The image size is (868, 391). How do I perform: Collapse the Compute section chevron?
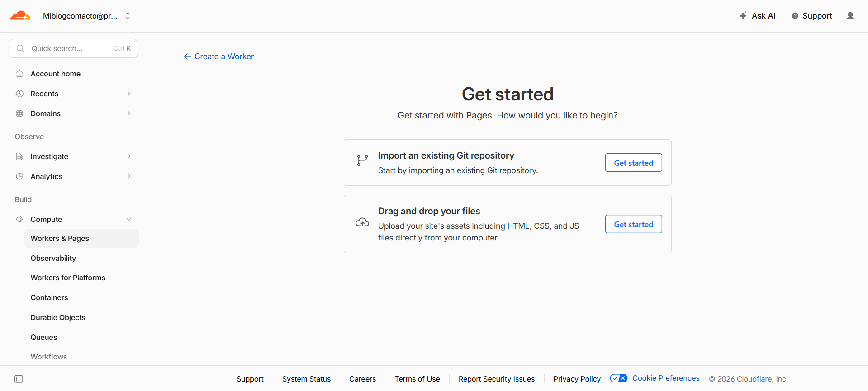coord(129,219)
